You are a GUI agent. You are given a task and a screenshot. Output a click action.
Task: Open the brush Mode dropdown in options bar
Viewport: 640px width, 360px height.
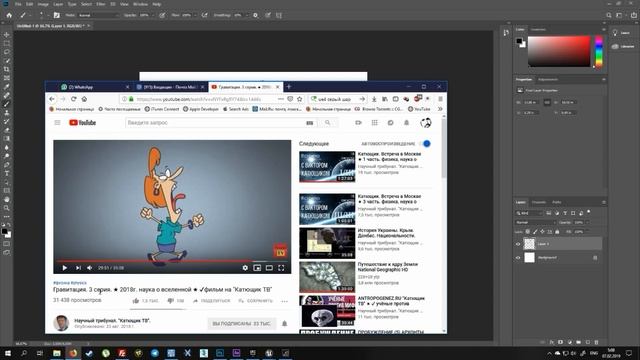98,15
